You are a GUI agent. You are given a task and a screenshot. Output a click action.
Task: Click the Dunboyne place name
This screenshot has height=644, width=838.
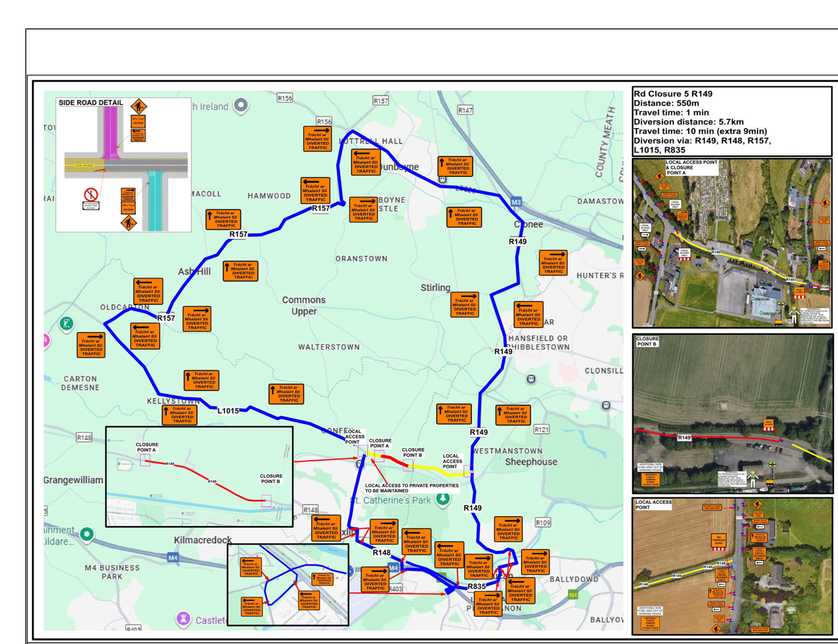399,167
